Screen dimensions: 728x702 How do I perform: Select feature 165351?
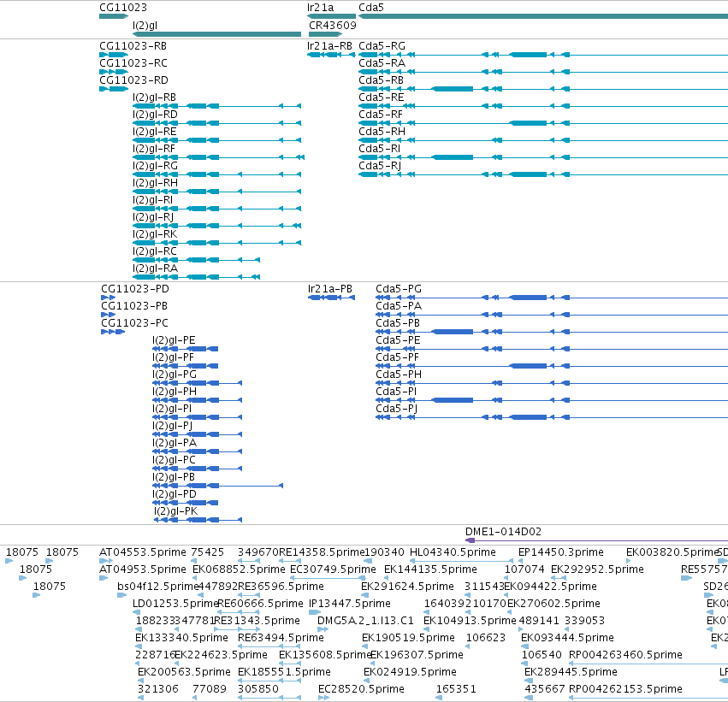456,689
